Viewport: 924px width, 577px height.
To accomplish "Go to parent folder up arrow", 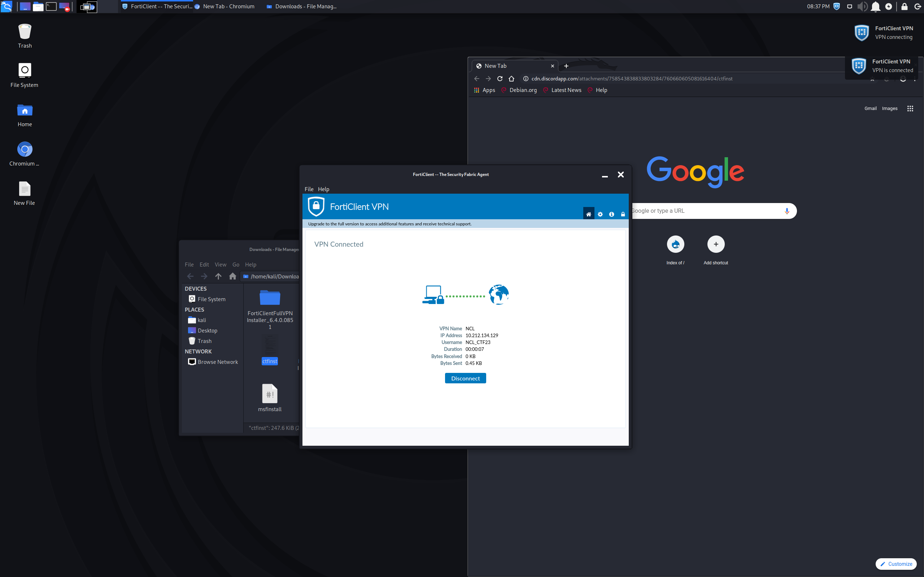I will click(218, 276).
